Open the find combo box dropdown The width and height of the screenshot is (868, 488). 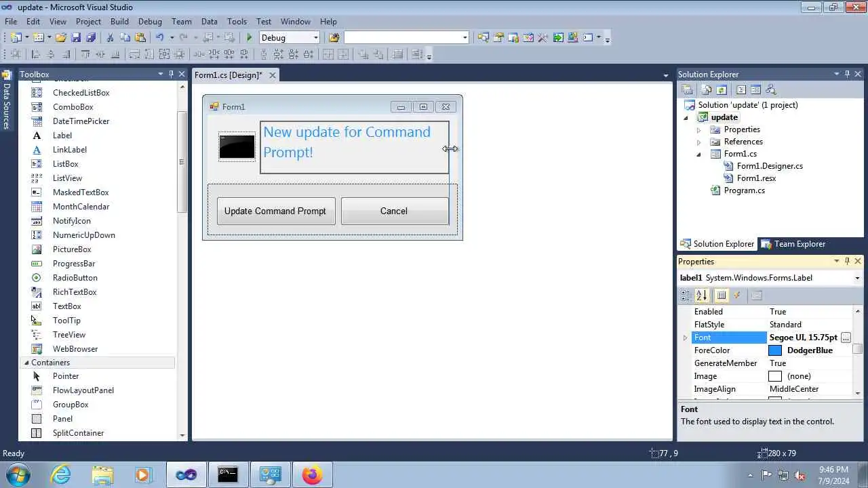click(465, 38)
